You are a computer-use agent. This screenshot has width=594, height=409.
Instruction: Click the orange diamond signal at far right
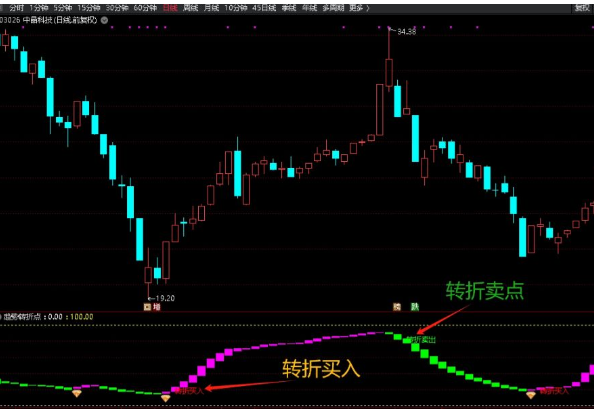[531, 395]
